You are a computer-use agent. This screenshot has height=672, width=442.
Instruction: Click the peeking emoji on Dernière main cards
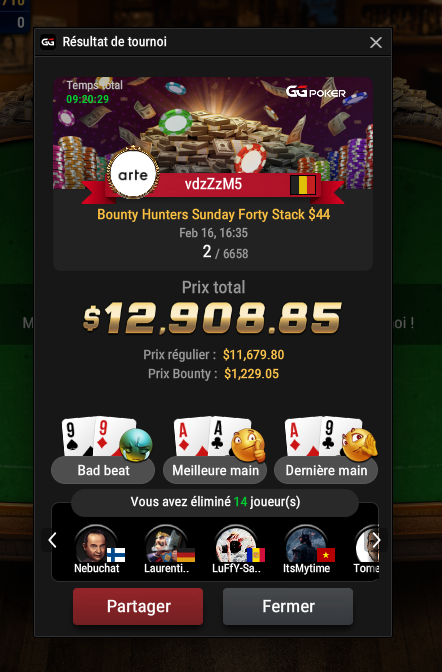pos(359,445)
